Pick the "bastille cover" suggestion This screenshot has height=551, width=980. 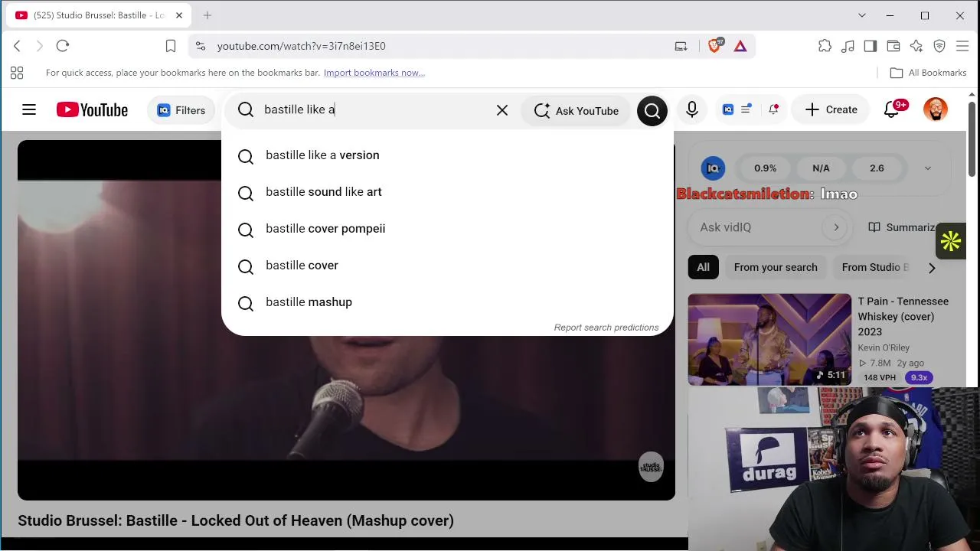[447, 266]
